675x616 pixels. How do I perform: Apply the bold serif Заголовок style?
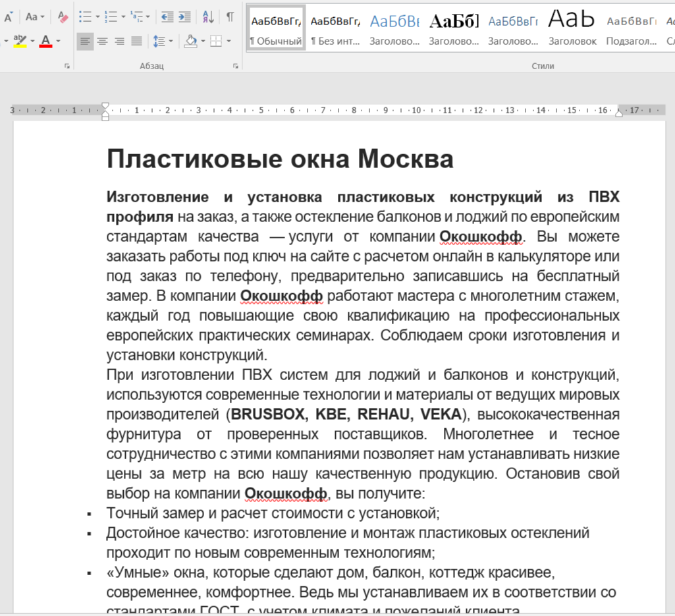click(x=454, y=28)
